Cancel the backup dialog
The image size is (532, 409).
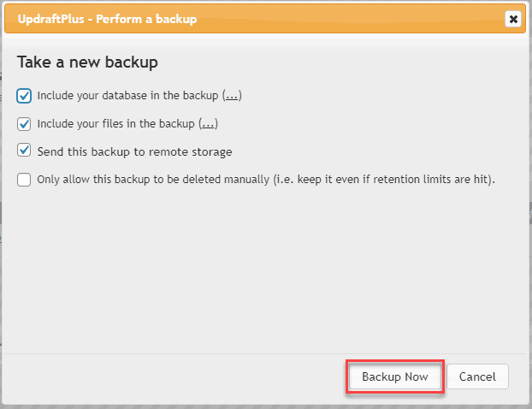point(477,376)
